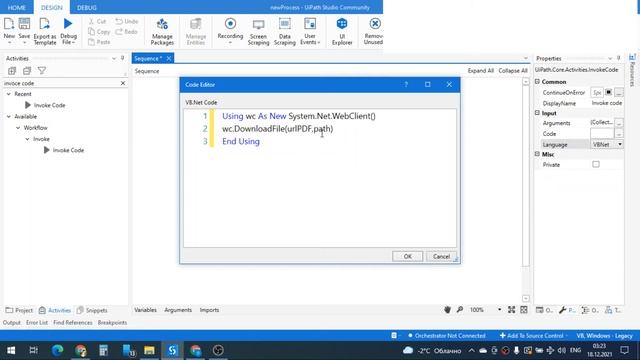Collapse the Workflow tree node
This screenshot has height=360, width=640.
tap(18, 128)
